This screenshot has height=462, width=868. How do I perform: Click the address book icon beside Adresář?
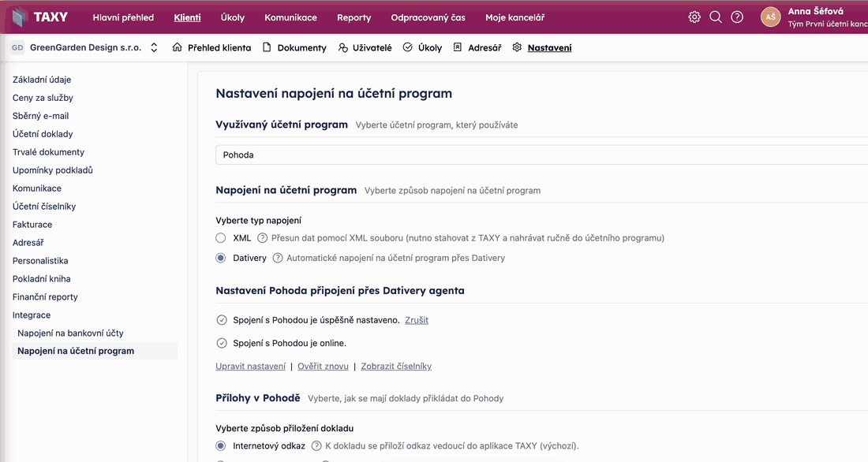click(x=457, y=47)
